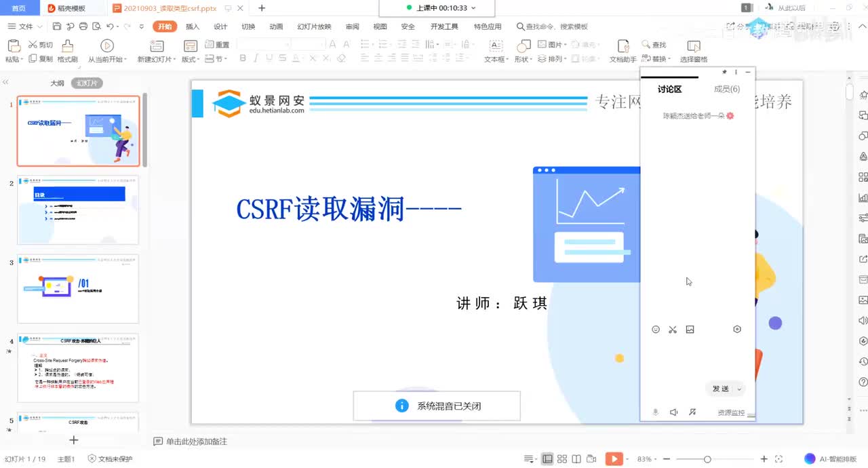This screenshot has height=468, width=868.
Task: Click the 资源监控 resource monitor link
Action: pos(731,412)
